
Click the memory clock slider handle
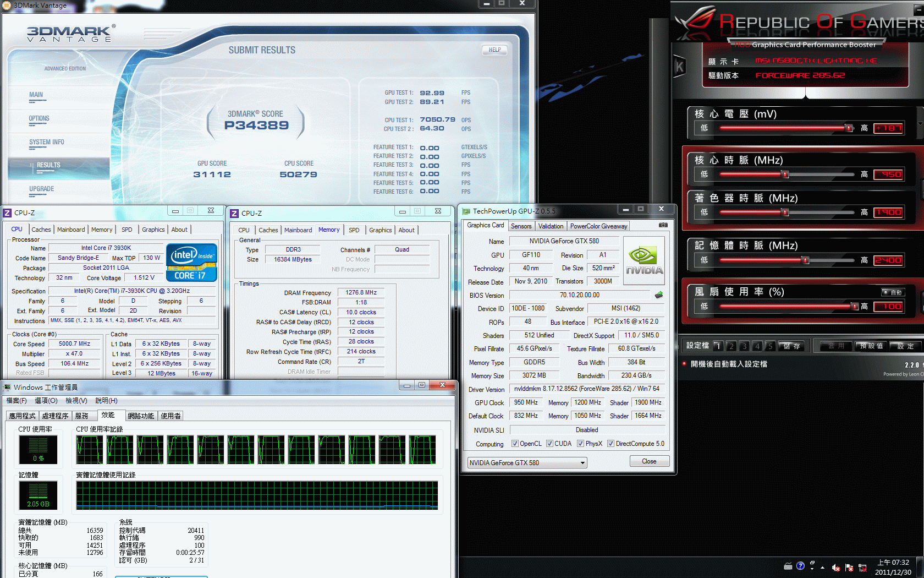pos(806,260)
